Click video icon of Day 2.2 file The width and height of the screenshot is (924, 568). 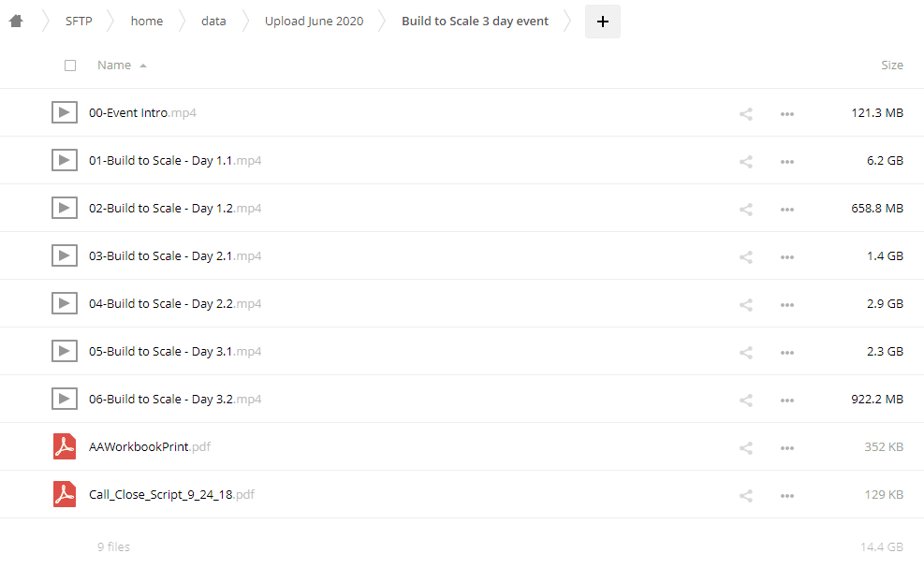65,303
